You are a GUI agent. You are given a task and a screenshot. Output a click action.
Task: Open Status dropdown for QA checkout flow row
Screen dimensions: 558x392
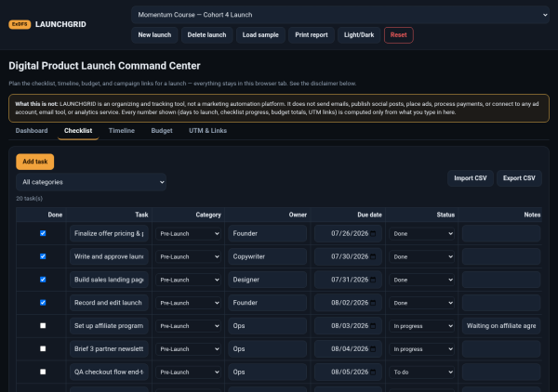tap(421, 372)
